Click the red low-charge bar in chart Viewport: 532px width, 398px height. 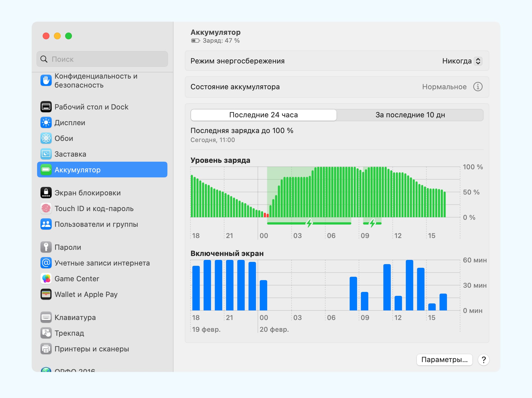click(266, 215)
